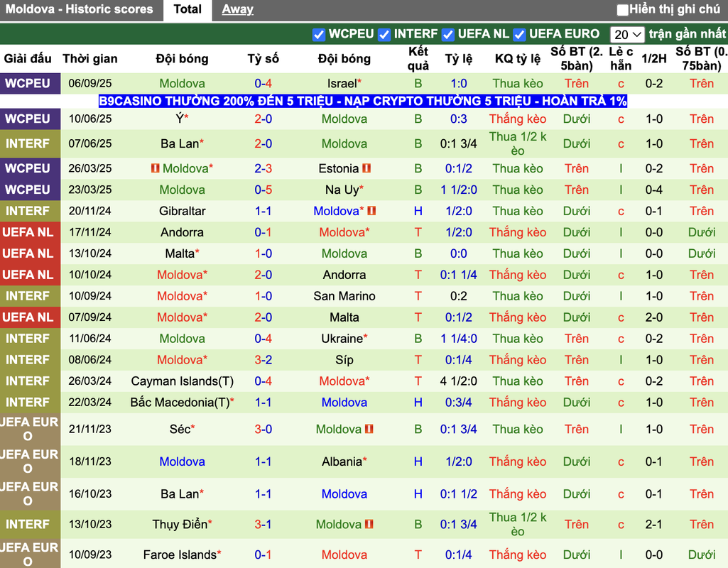The image size is (728, 568).
Task: Select the Faroe Islands team name
Action: (x=180, y=555)
